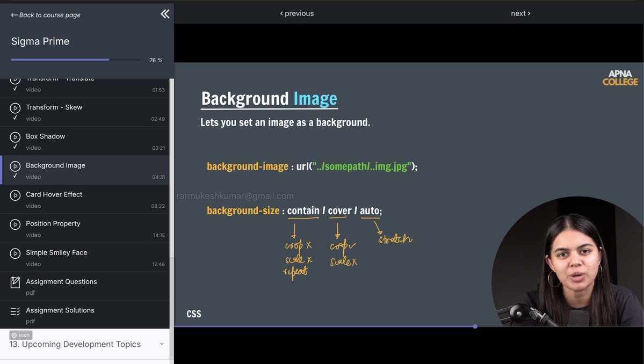Click the video seek bar near its end

click(475, 326)
